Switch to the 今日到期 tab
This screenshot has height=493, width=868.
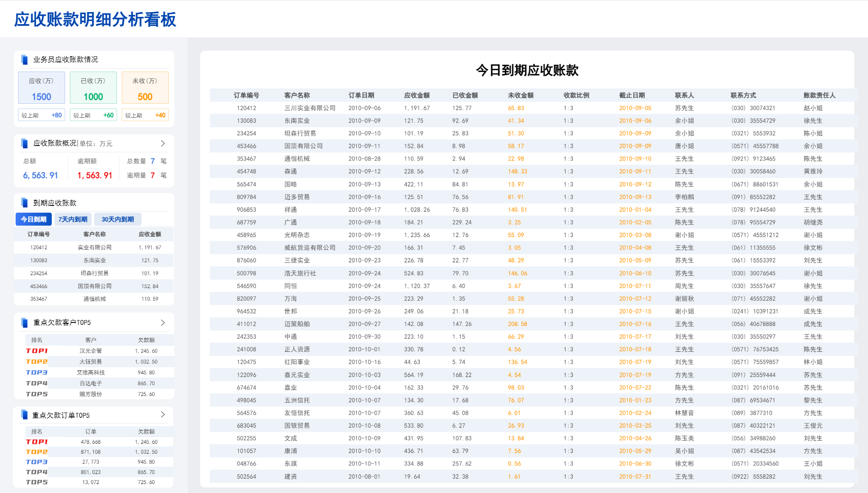(34, 219)
